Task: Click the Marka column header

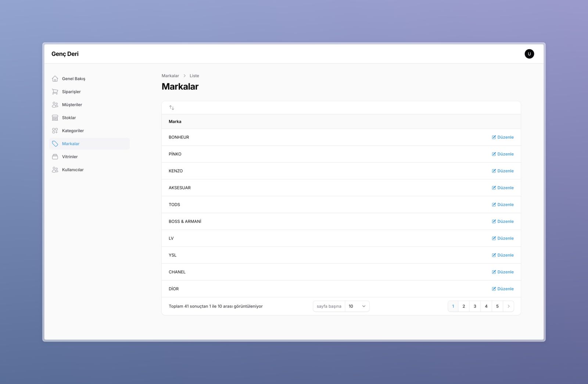Action: [175, 122]
